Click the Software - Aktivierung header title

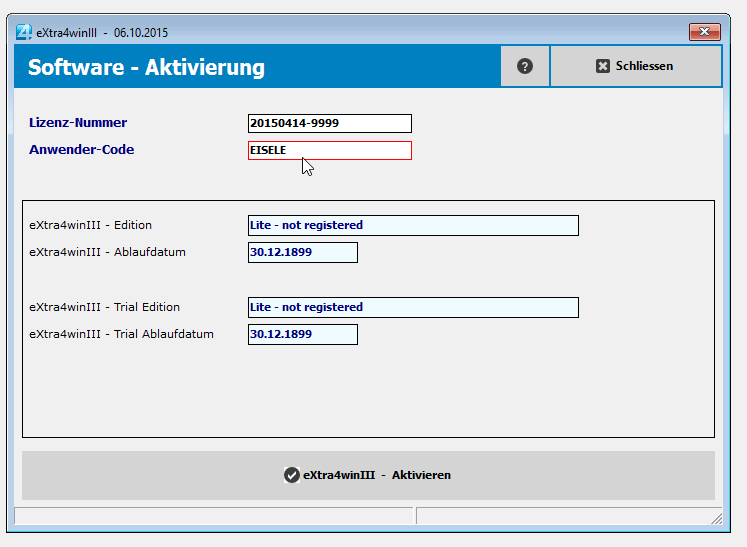(x=146, y=67)
